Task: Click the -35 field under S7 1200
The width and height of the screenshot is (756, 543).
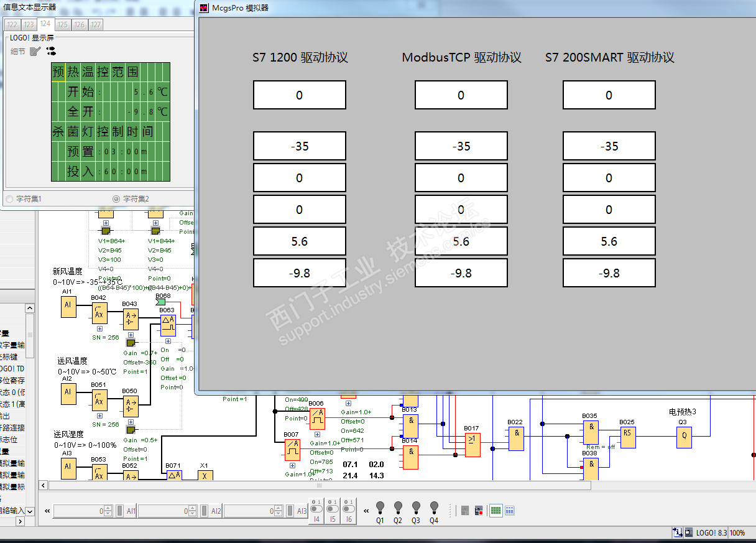Action: 300,146
